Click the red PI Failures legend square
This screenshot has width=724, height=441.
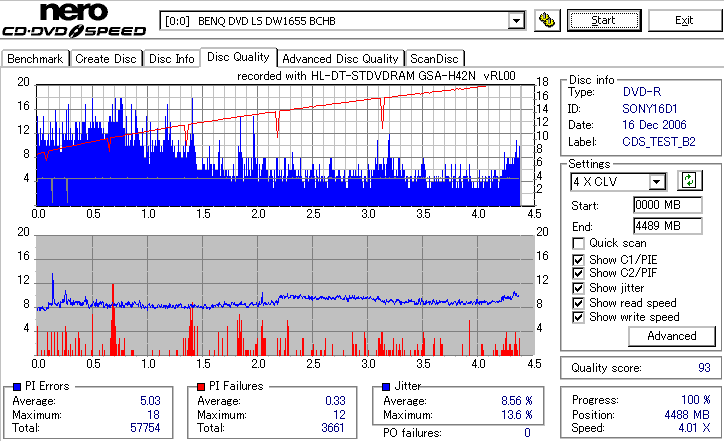(x=201, y=387)
